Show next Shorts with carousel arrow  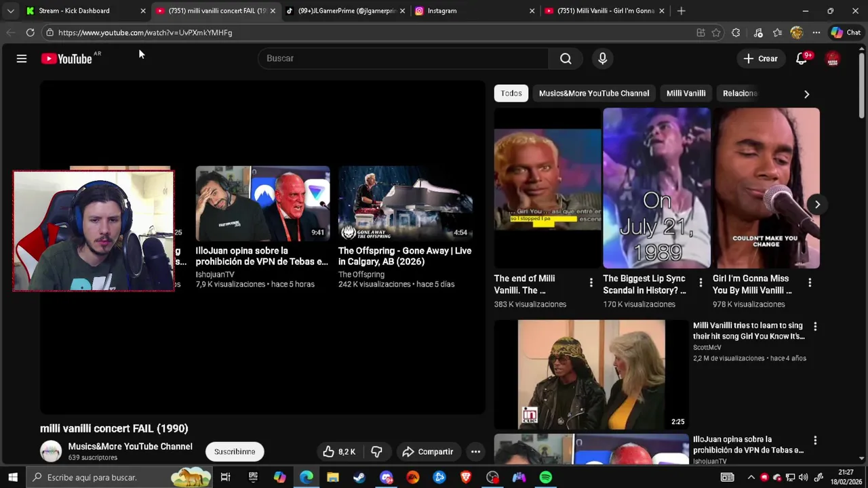pos(817,204)
